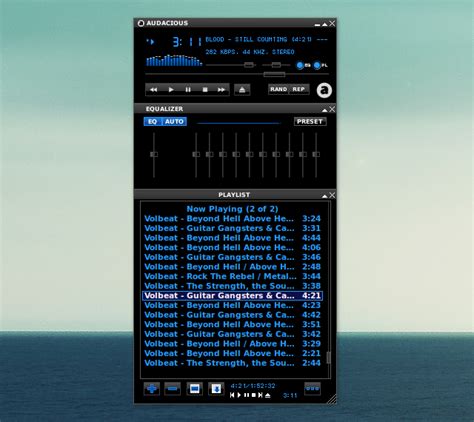Select the Strength, the Sou... track lasting 3:38
This screenshot has height=422, width=474.
[x=232, y=286]
